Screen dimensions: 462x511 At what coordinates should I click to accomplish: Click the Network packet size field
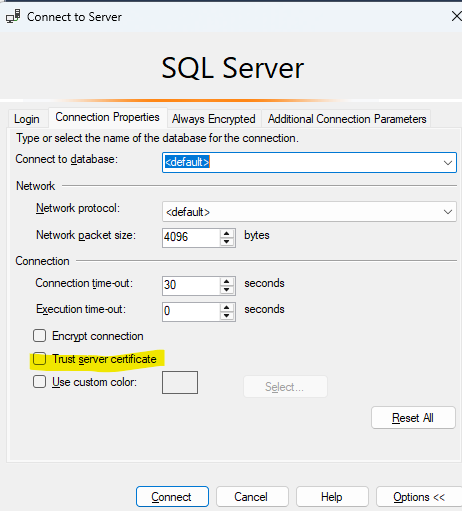pyautogui.click(x=191, y=237)
